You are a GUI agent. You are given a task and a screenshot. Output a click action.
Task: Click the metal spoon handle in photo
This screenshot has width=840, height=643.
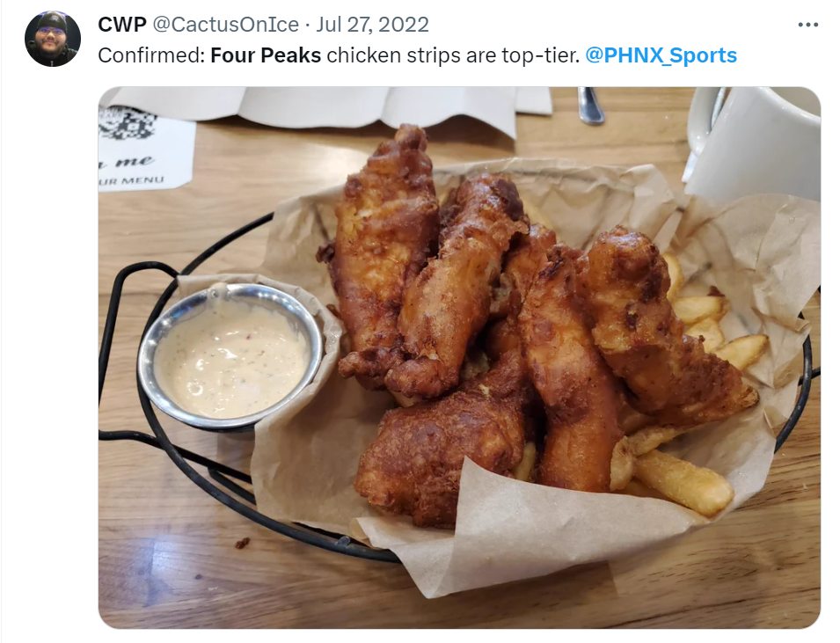tap(590, 105)
